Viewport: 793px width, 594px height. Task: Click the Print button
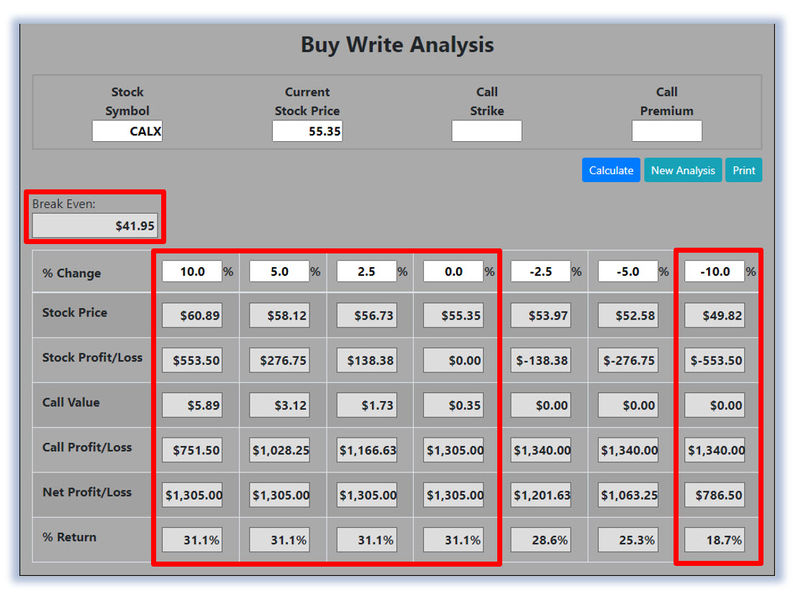(743, 170)
